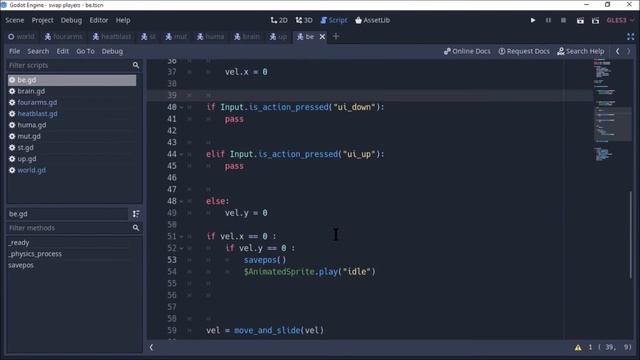Open Search Help

[x=581, y=51]
